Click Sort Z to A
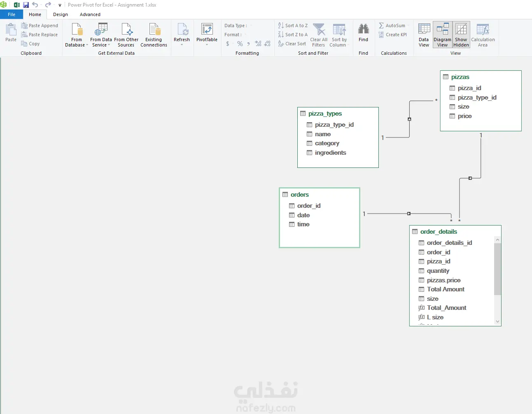This screenshot has height=414, width=532. click(x=293, y=35)
